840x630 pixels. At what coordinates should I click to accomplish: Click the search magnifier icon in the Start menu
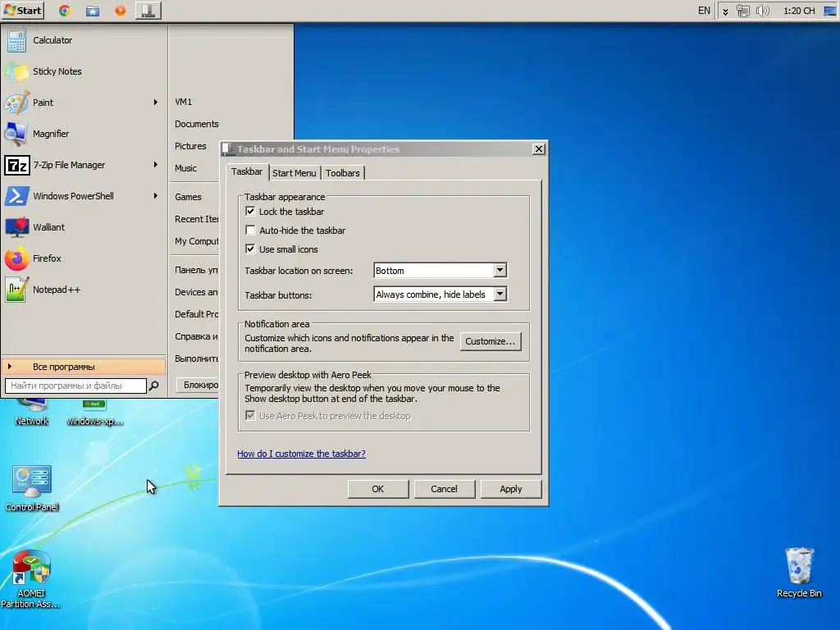click(x=153, y=386)
